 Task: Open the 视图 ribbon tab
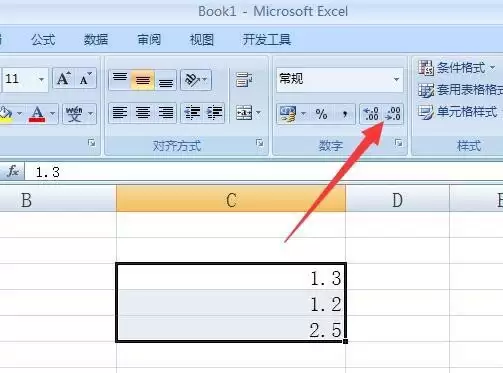click(202, 40)
